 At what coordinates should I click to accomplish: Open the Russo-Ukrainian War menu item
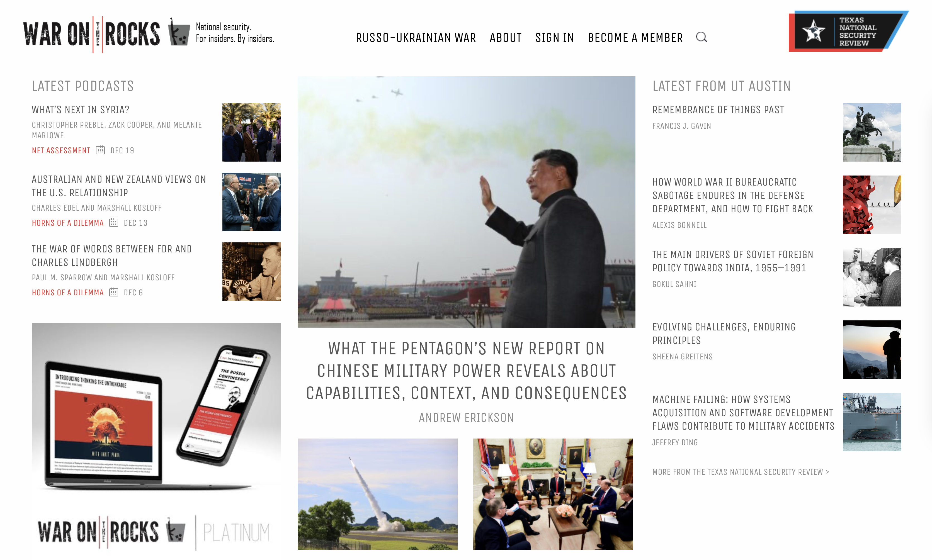click(416, 38)
